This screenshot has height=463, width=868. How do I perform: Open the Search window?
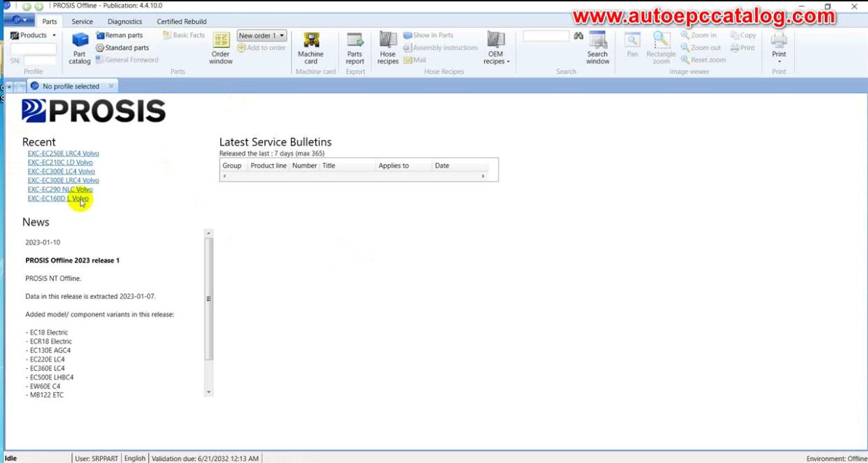(x=597, y=48)
